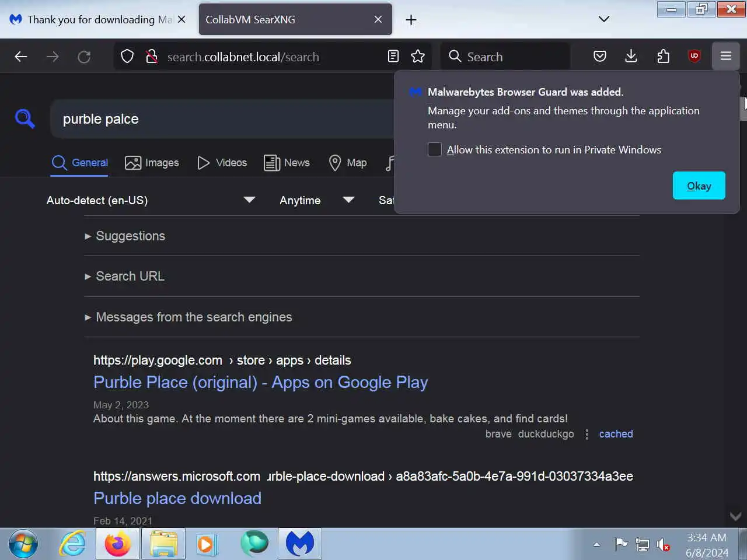Switch to the Videos search category

222,163
